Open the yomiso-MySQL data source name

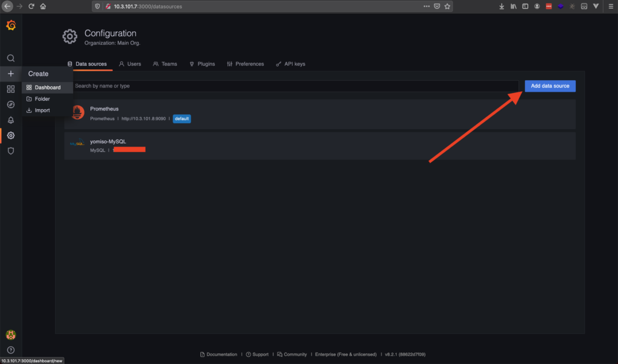point(108,142)
